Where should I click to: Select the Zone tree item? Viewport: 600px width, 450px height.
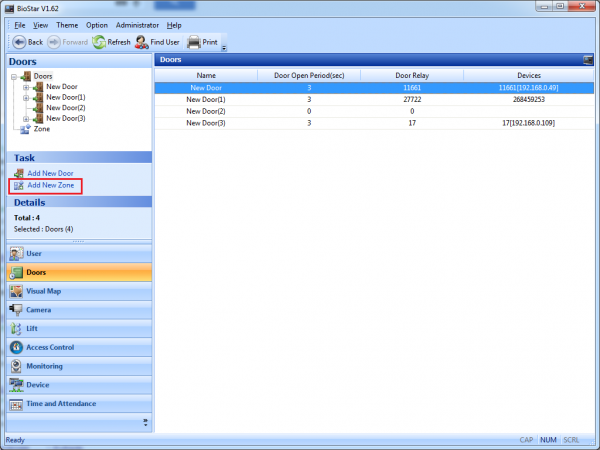42,129
